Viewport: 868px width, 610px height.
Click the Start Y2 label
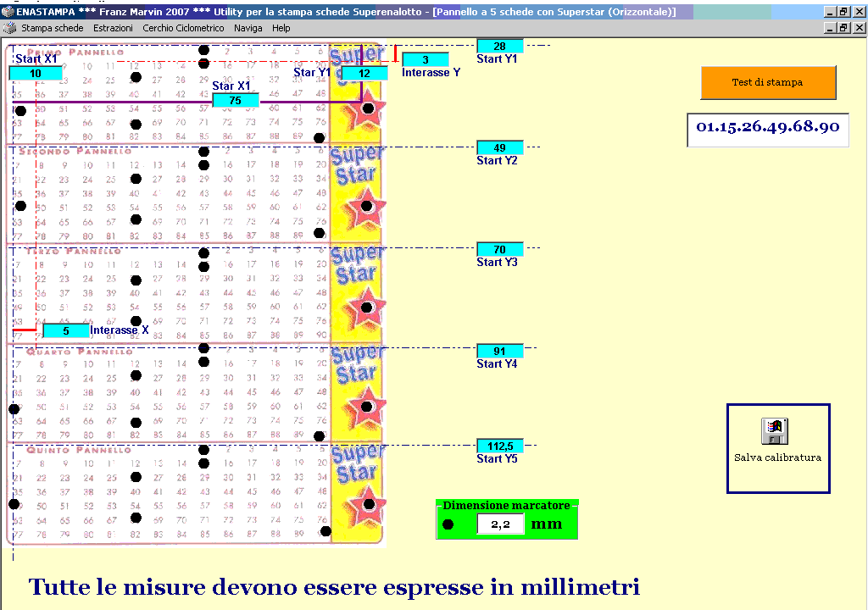click(497, 160)
